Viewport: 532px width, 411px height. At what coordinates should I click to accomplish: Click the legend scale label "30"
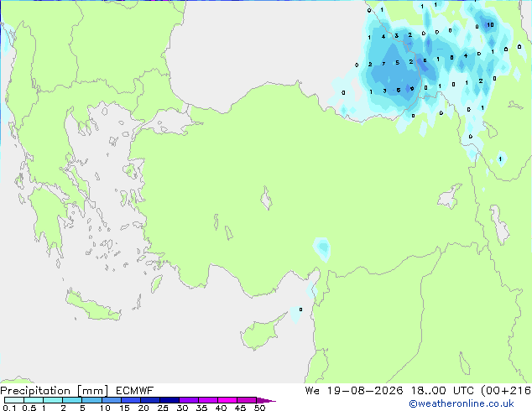182,408
